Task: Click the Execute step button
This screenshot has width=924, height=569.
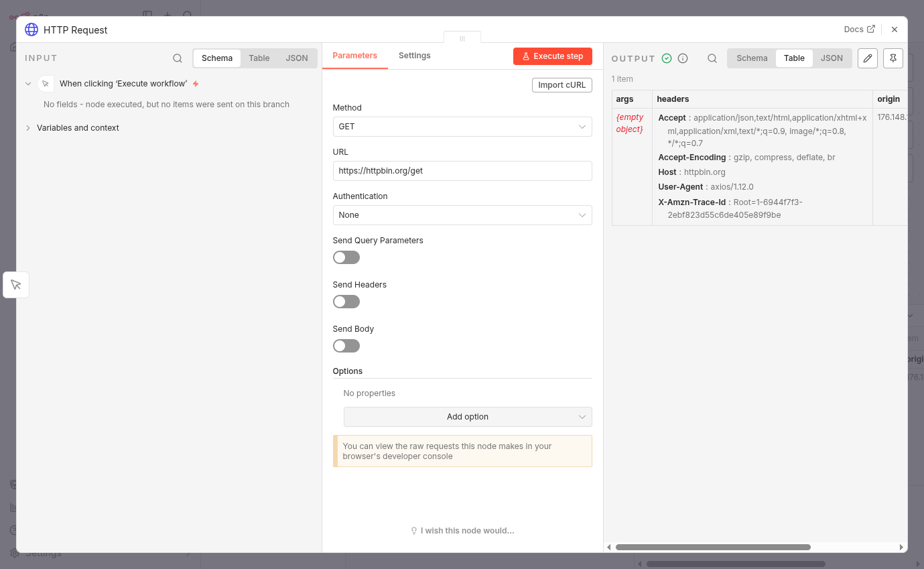Action: pos(552,56)
